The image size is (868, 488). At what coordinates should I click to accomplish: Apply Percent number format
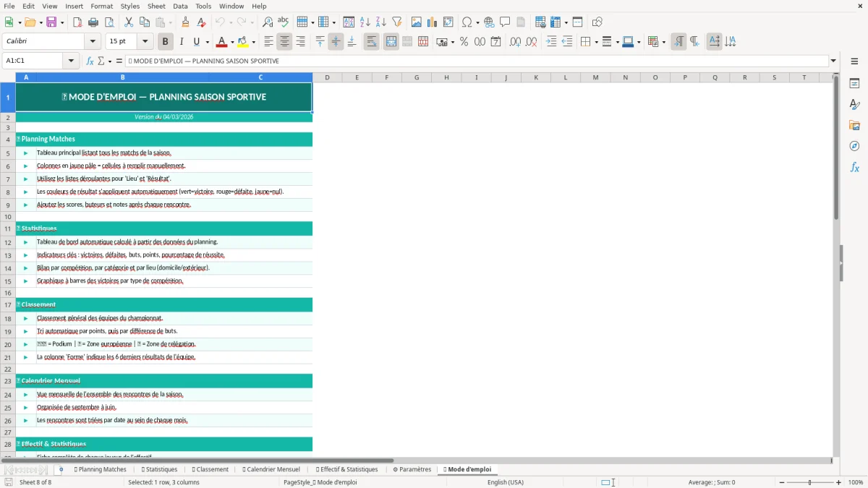(x=464, y=42)
